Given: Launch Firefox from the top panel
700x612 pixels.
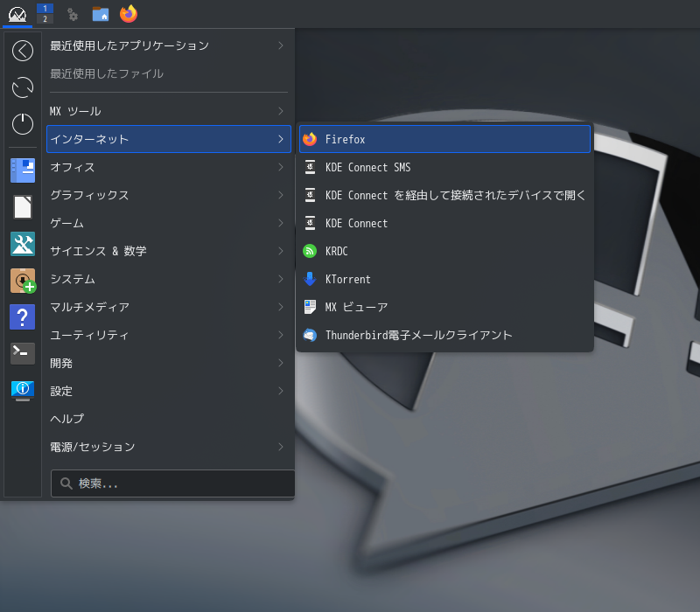Looking at the screenshot, I should click(x=129, y=14).
